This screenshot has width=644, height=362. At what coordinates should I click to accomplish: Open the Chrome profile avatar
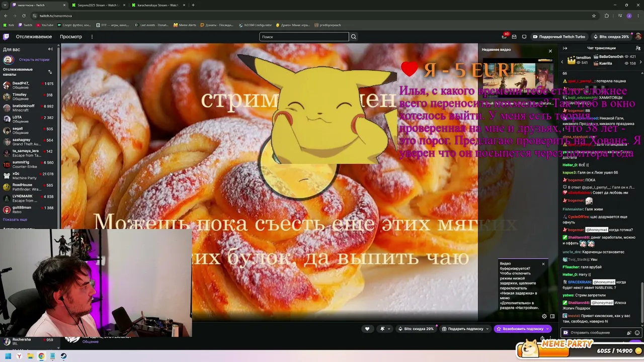point(629,16)
